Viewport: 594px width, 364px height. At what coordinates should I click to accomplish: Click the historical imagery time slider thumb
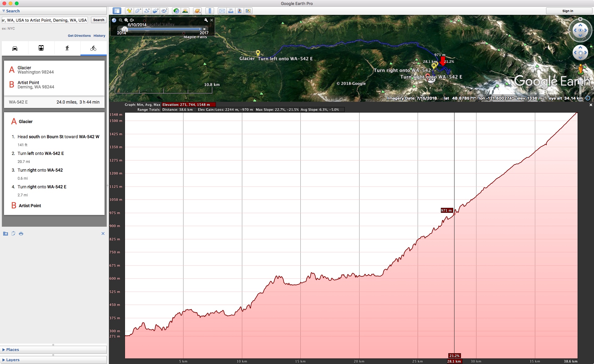click(124, 29)
